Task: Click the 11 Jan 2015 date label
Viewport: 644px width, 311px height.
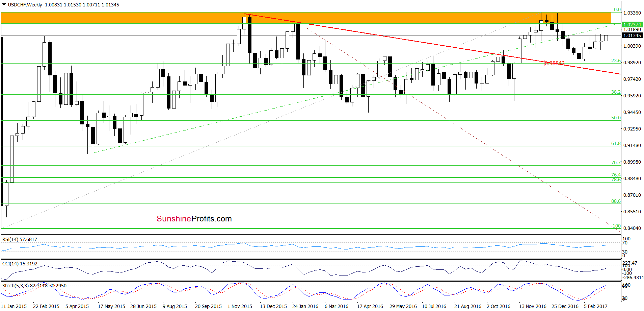Action: (x=14, y=306)
